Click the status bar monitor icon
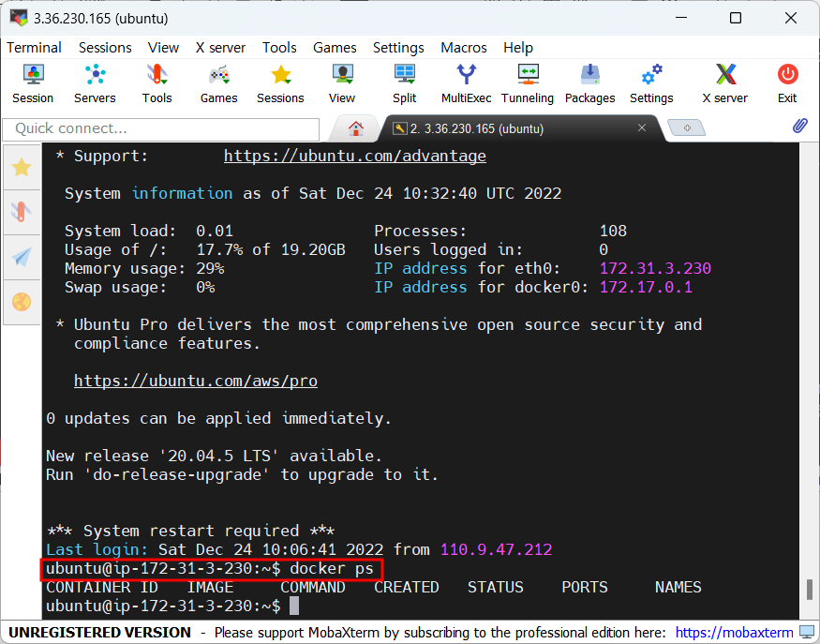This screenshot has height=644, width=820. [807, 632]
